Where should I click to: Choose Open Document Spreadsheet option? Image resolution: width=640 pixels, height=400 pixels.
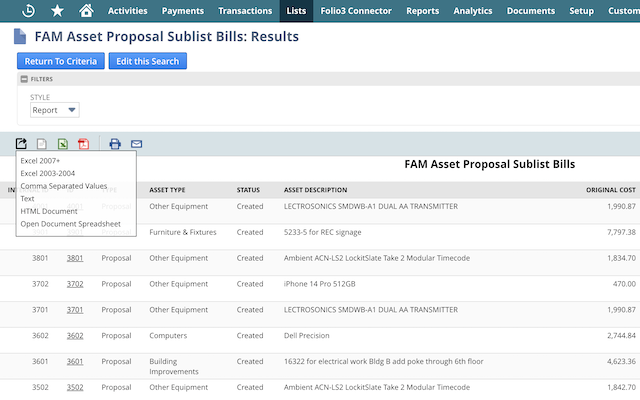(x=71, y=224)
